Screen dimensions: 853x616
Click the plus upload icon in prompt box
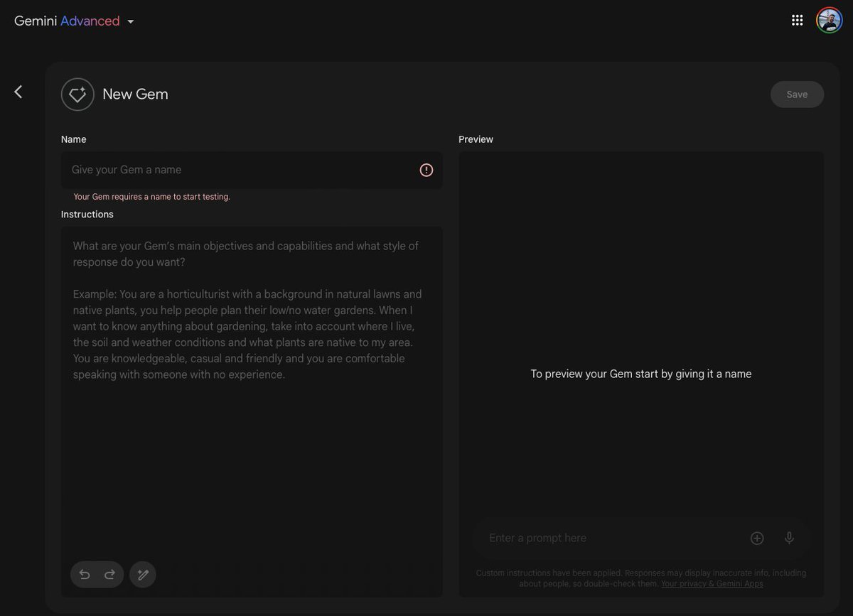[x=757, y=539]
